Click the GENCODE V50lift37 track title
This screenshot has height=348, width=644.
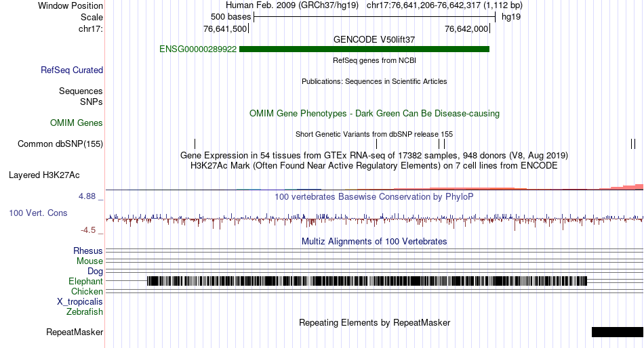click(x=374, y=40)
